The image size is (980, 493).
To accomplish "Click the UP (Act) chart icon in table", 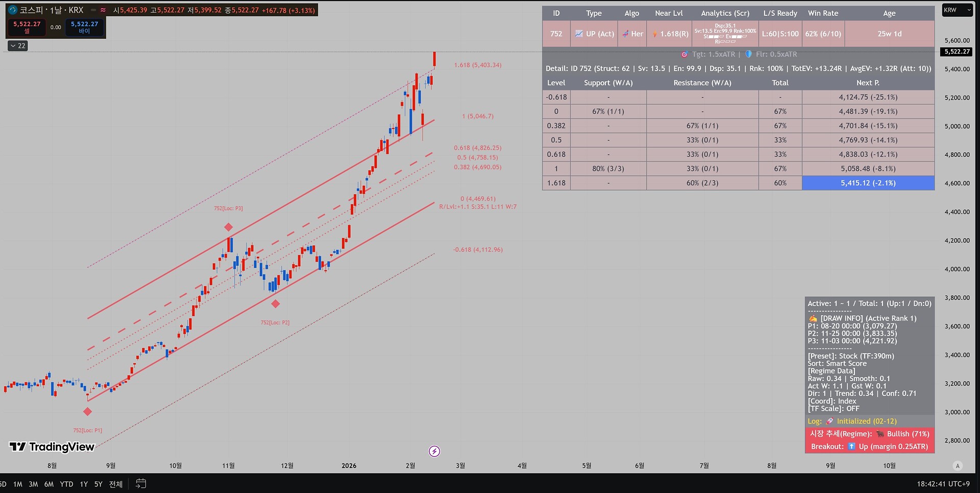I will pyautogui.click(x=579, y=34).
